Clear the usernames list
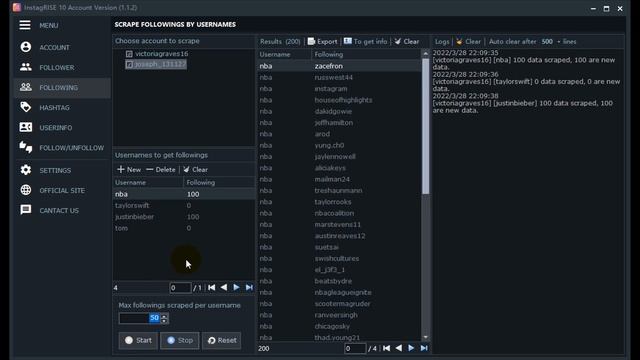640x360 pixels. pyautogui.click(x=196, y=169)
